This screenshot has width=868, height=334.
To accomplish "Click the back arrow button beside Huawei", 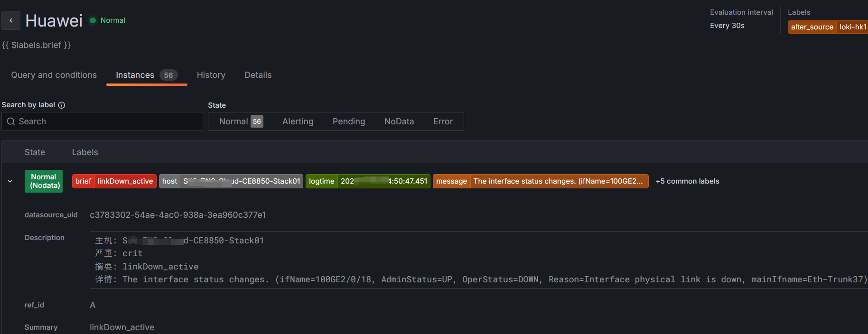I will click(x=11, y=20).
